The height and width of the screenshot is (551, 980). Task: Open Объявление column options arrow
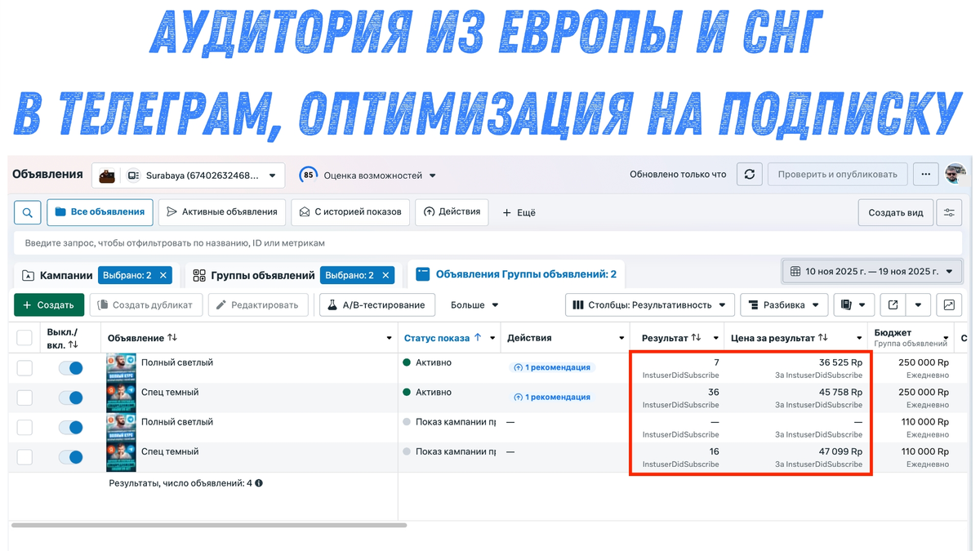click(x=389, y=338)
